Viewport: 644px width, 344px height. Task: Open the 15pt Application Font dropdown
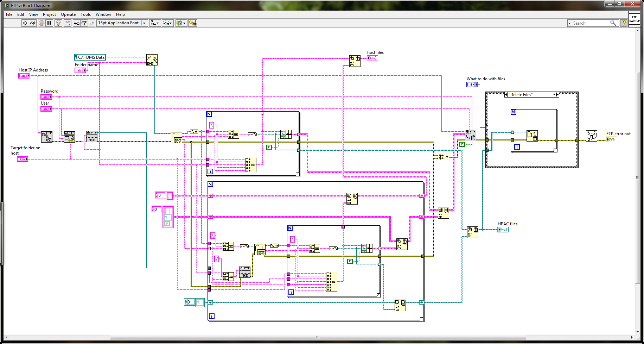[x=122, y=23]
